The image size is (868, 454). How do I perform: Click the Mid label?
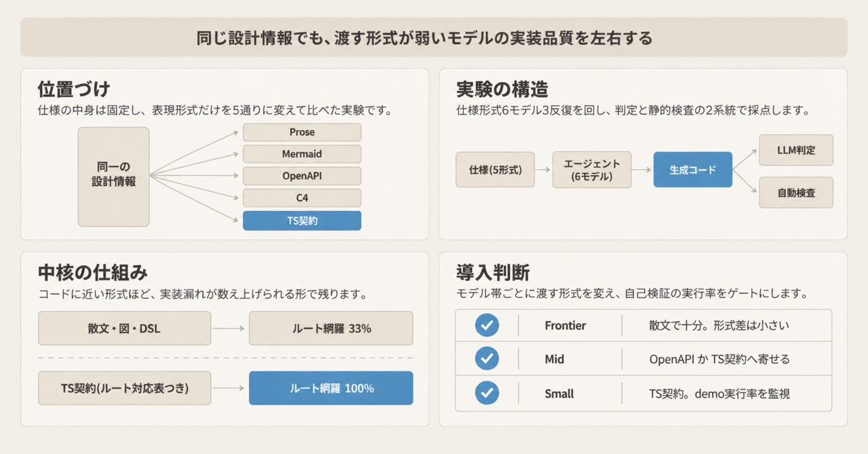click(554, 359)
